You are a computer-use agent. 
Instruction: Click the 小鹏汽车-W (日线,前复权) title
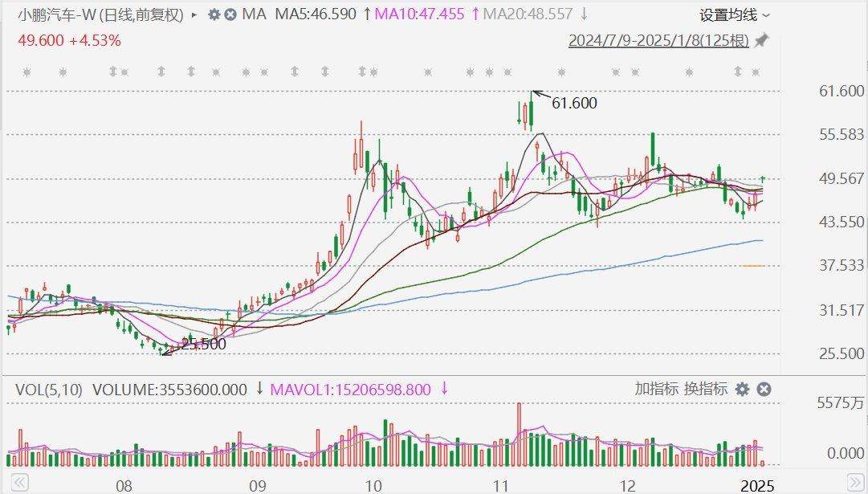[x=100, y=15]
